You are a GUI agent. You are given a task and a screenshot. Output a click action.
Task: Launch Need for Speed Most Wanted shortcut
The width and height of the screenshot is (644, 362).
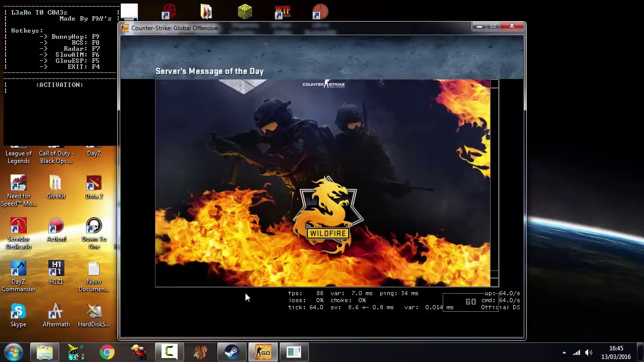(19, 191)
